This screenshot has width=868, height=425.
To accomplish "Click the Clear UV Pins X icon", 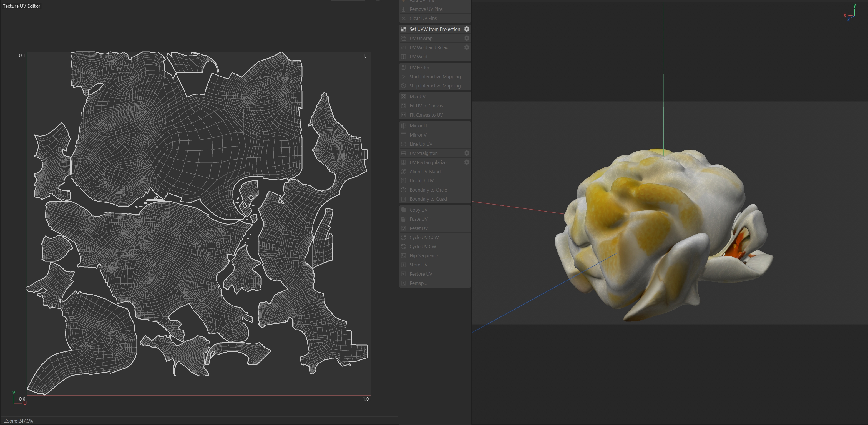I will [x=403, y=18].
